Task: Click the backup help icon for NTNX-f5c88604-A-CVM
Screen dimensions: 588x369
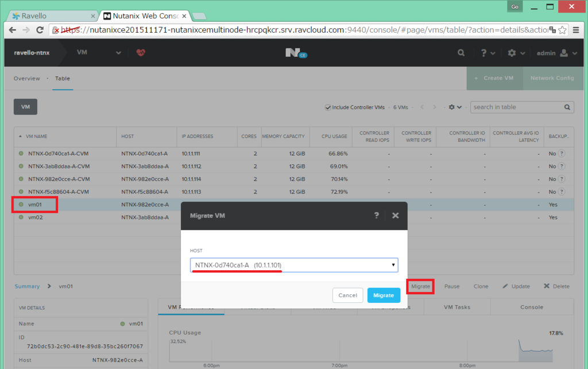Action: click(x=562, y=192)
